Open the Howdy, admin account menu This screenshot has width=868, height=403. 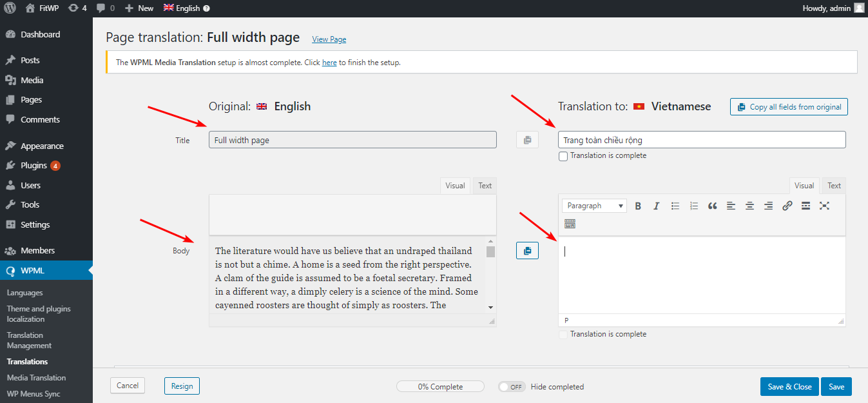pyautogui.click(x=833, y=8)
